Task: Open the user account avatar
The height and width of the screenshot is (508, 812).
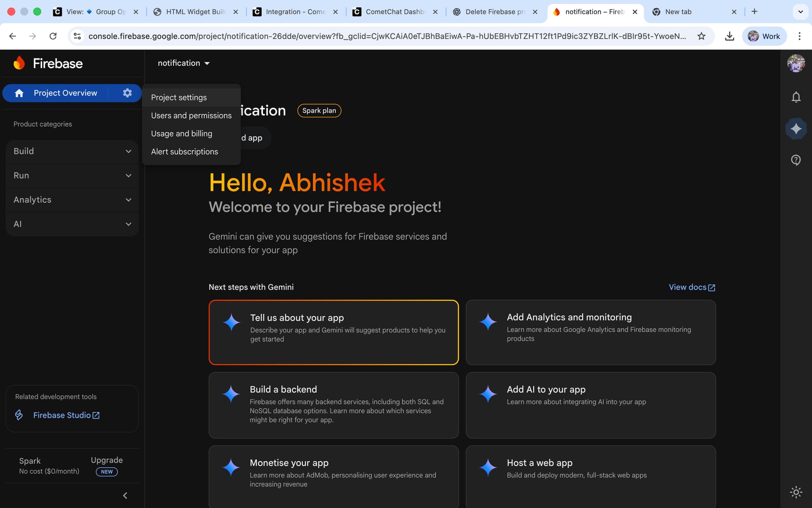Action: point(796,63)
